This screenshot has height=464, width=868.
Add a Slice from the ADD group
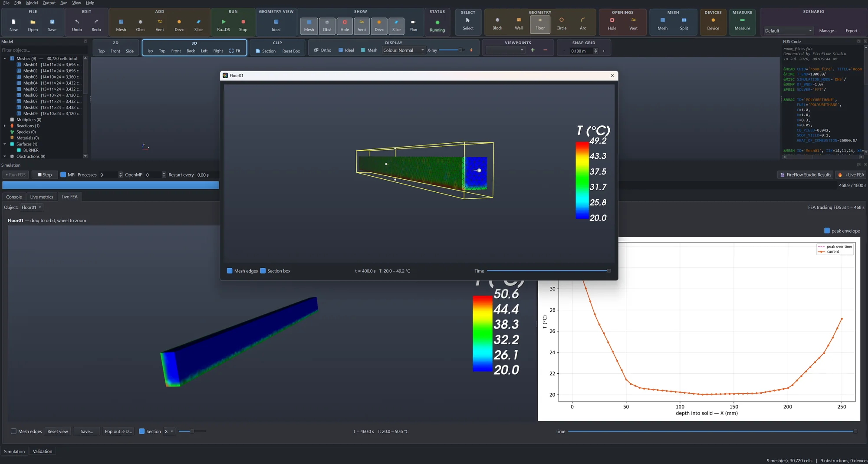tap(198, 25)
